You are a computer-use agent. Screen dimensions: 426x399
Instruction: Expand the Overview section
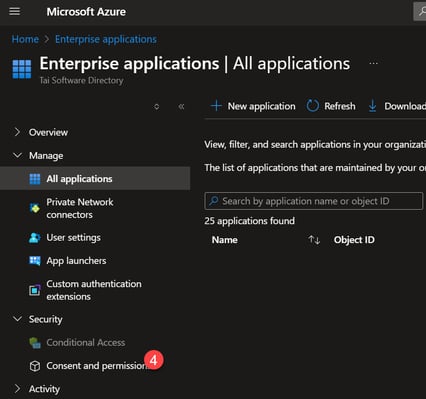click(x=17, y=132)
